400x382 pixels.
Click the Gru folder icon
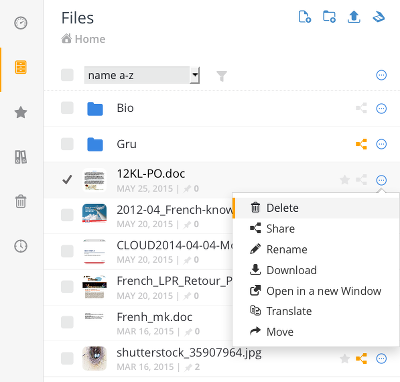(x=95, y=144)
